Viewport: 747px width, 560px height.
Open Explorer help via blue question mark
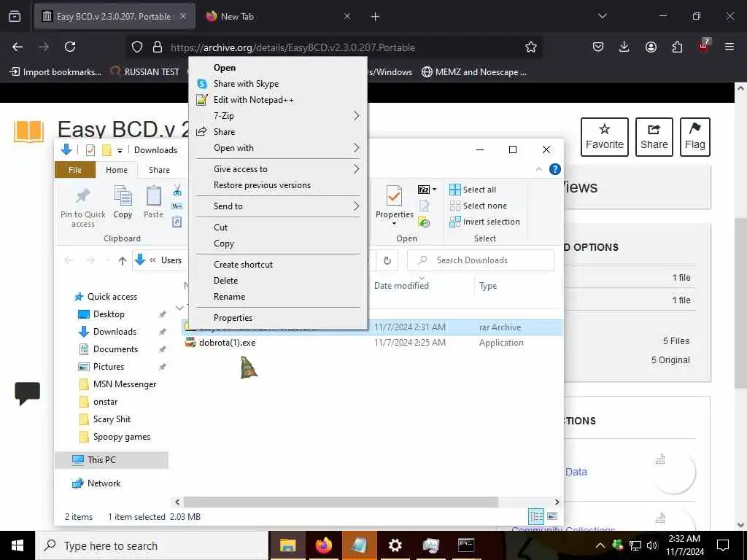(x=555, y=169)
